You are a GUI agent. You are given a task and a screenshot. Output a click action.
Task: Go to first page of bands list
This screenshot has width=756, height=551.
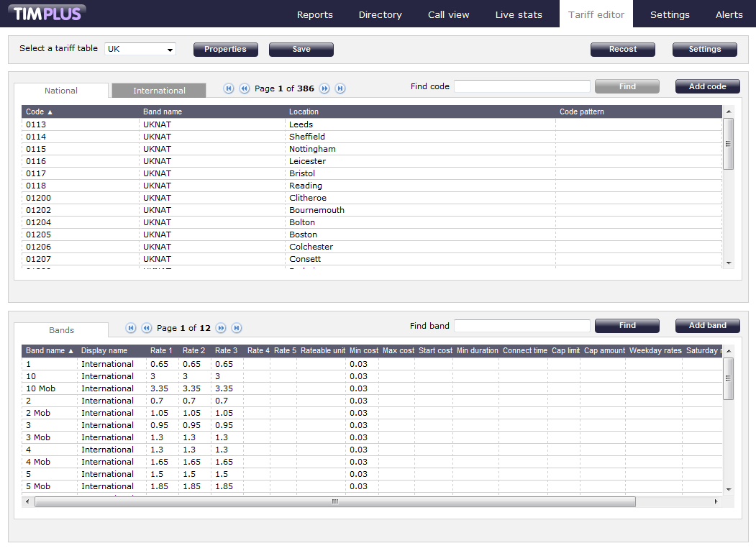[131, 328]
